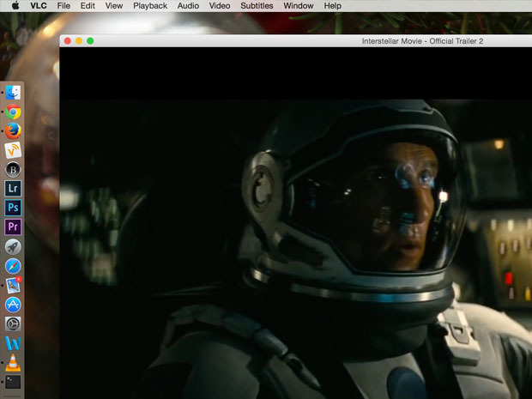The image size is (532, 399).
Task: Open Safari from the dock
Action: [x=13, y=266]
